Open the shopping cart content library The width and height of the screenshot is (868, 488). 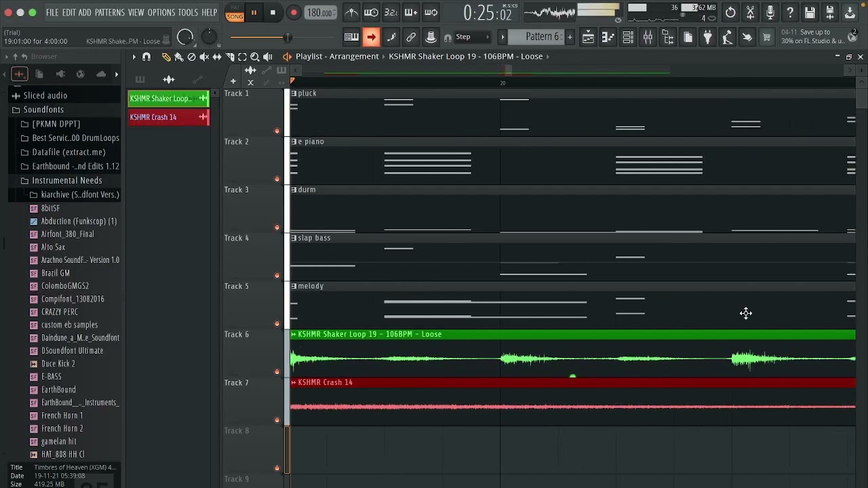coord(766,37)
